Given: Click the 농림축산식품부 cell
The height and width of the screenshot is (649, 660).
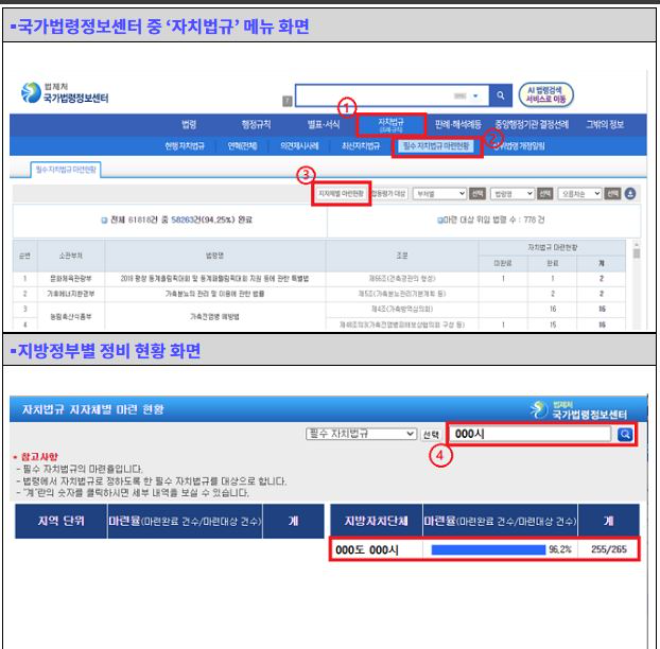Looking at the screenshot, I should coord(71,317).
